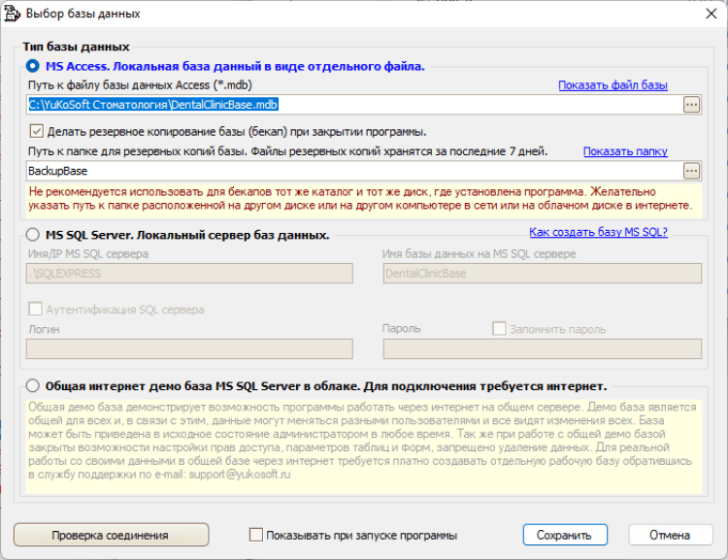
Task: Open the 'Показать папку' link
Action: (625, 151)
